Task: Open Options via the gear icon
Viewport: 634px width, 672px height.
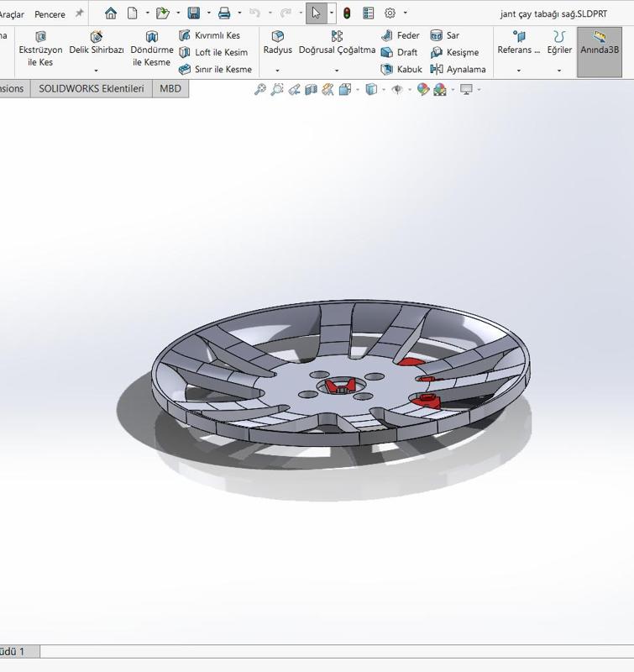Action: coord(390,13)
